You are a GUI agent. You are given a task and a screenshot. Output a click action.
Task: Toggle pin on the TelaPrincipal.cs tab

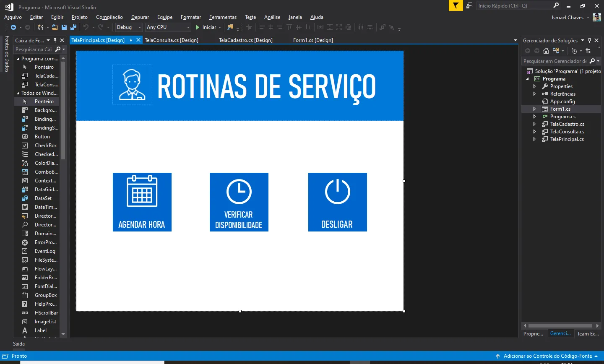tap(131, 40)
